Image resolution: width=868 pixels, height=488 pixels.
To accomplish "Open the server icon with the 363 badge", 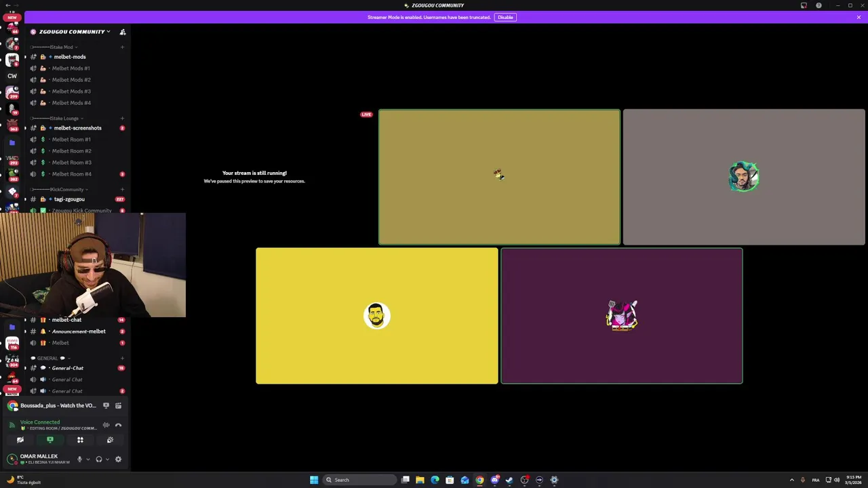I will [x=12, y=126].
